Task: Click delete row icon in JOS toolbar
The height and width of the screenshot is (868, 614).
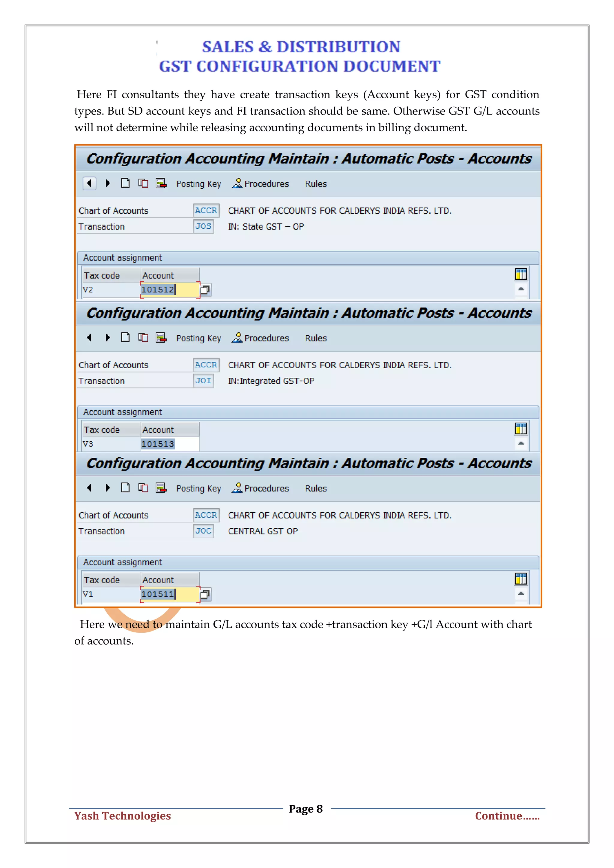Action: (161, 183)
